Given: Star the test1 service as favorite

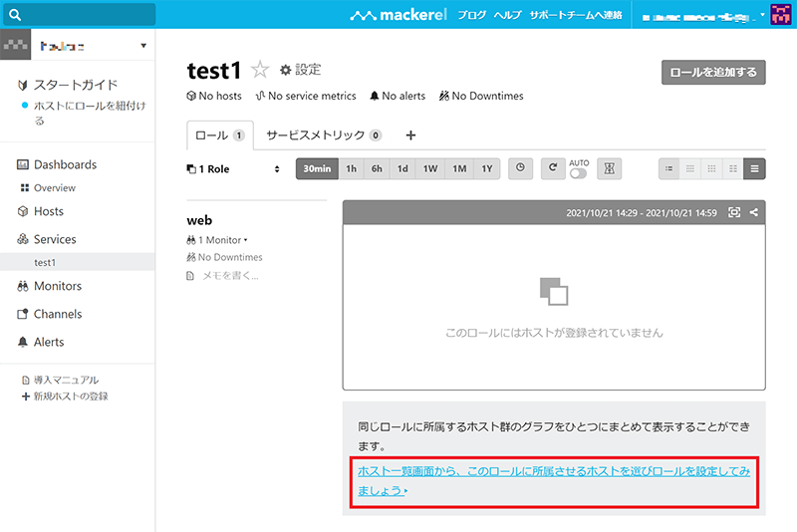Looking at the screenshot, I should pyautogui.click(x=260, y=70).
